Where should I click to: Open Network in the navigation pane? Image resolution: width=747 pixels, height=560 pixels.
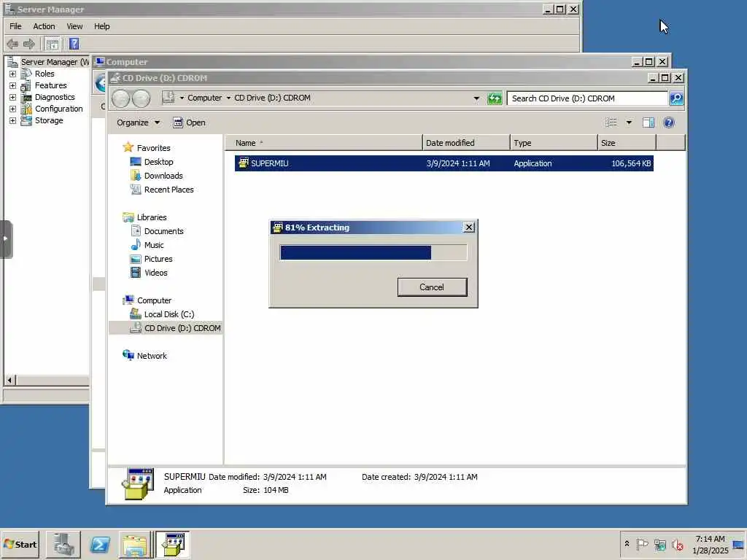tap(145, 356)
